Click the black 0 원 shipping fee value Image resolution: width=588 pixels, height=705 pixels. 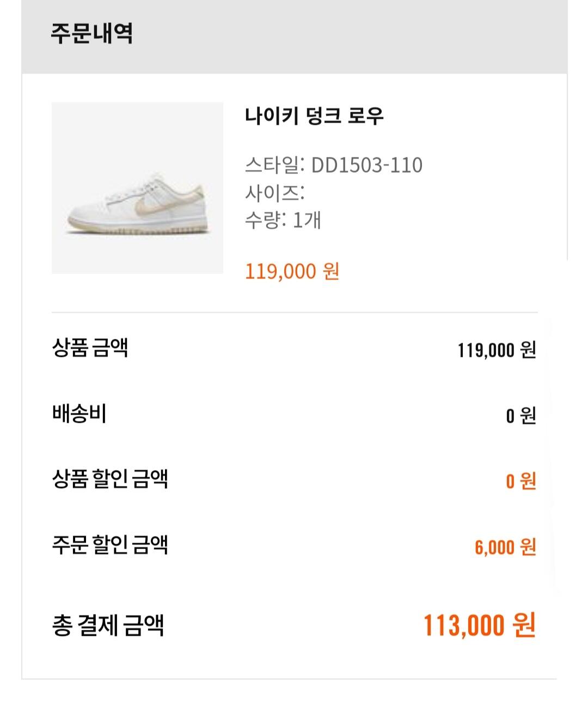tap(520, 416)
